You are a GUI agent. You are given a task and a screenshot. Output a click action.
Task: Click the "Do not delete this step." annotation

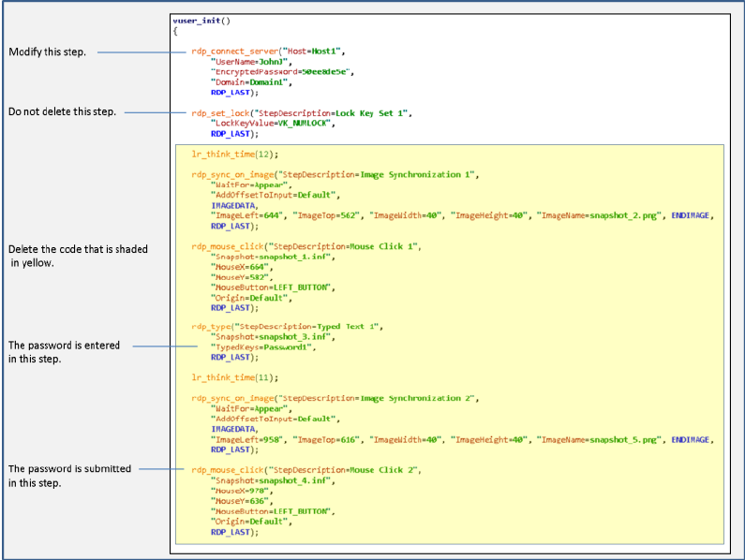[x=62, y=112]
